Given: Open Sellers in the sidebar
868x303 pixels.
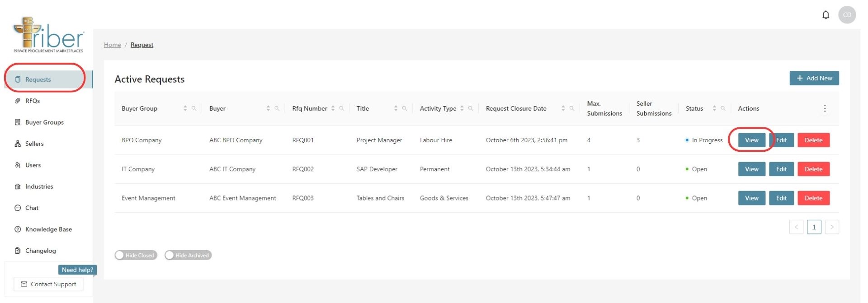Looking at the screenshot, I should coord(48,144).
